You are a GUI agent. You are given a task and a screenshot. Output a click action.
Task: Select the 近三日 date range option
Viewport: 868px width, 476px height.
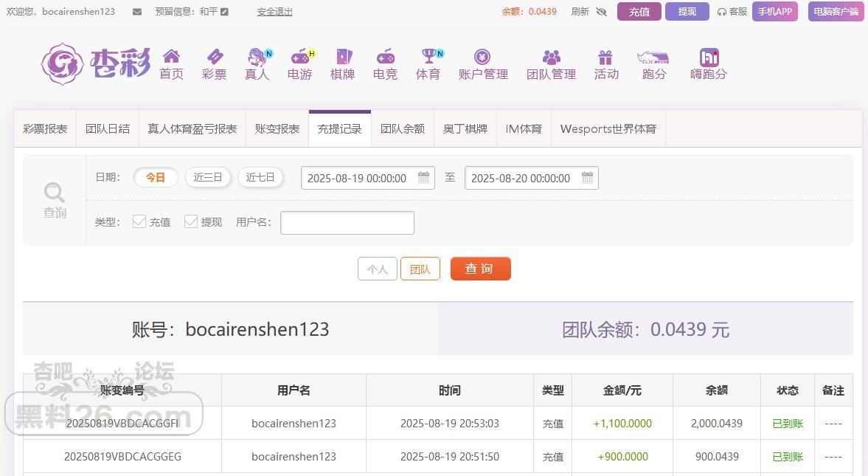[x=208, y=177]
